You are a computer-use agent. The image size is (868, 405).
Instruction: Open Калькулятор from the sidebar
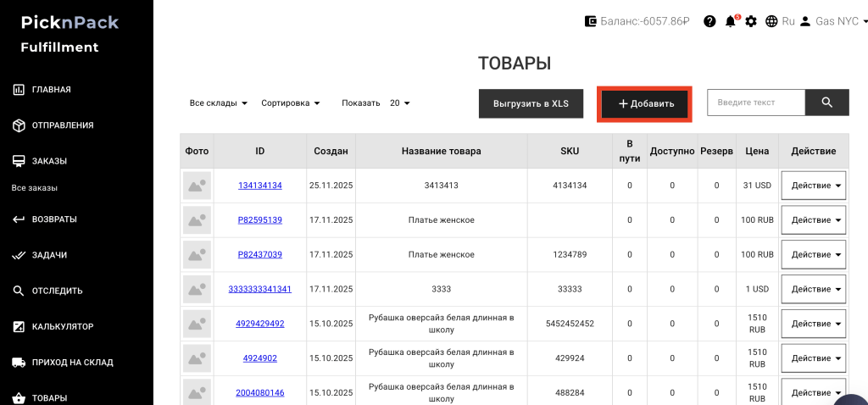(63, 326)
